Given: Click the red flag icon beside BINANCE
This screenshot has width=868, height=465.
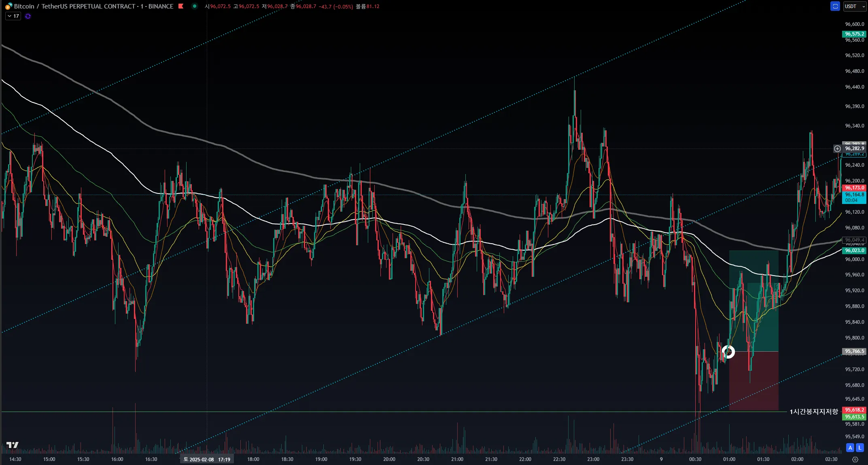Looking at the screenshot, I should coord(181,6).
